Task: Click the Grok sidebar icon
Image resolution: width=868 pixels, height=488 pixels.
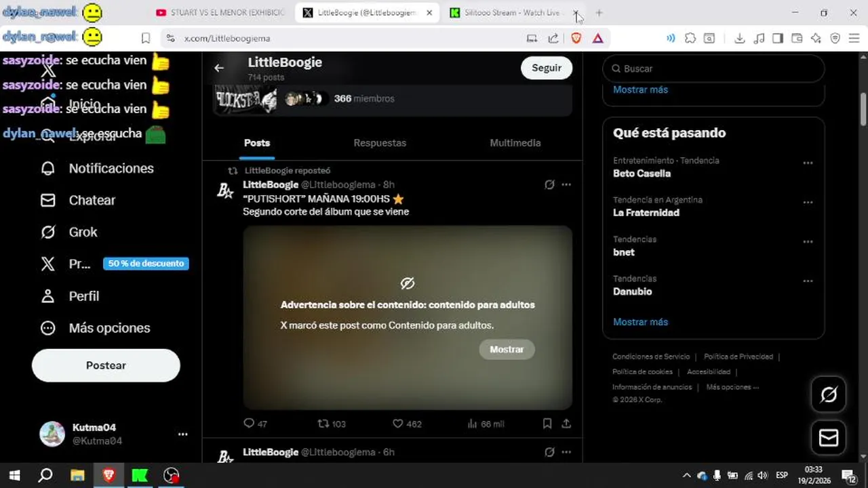Action: pos(47,232)
